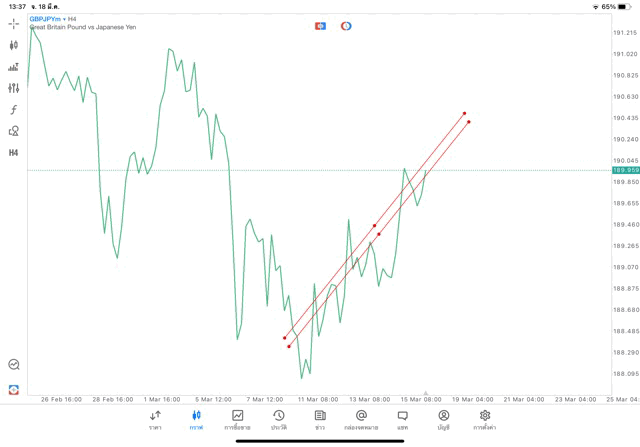Select the crosshair tool in left toolbar

tap(14, 23)
